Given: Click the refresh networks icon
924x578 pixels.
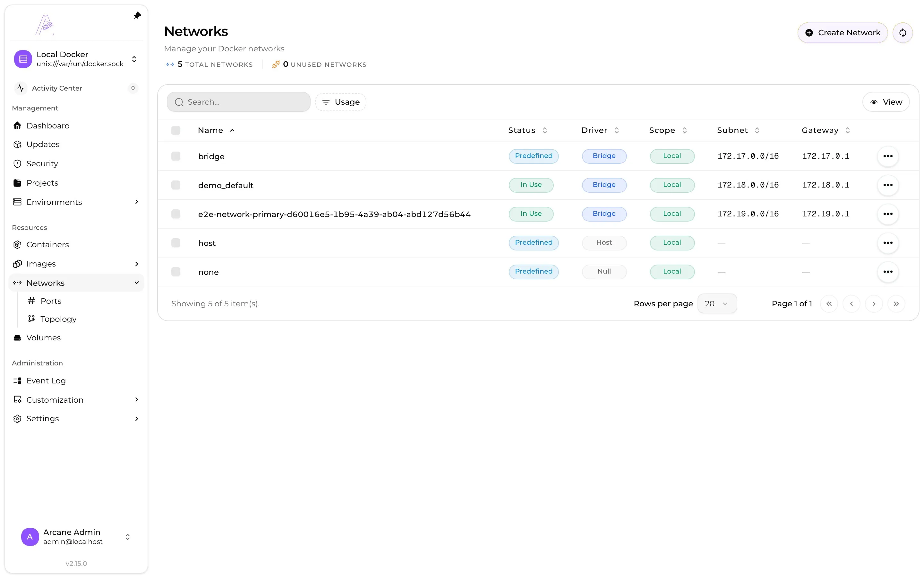Looking at the screenshot, I should click(x=903, y=32).
